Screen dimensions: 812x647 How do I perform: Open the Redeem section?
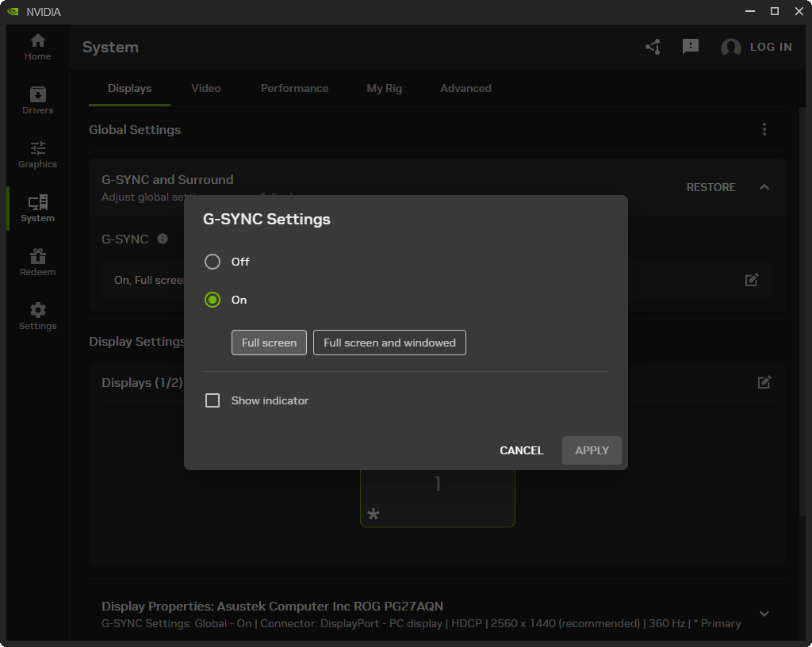click(x=37, y=262)
